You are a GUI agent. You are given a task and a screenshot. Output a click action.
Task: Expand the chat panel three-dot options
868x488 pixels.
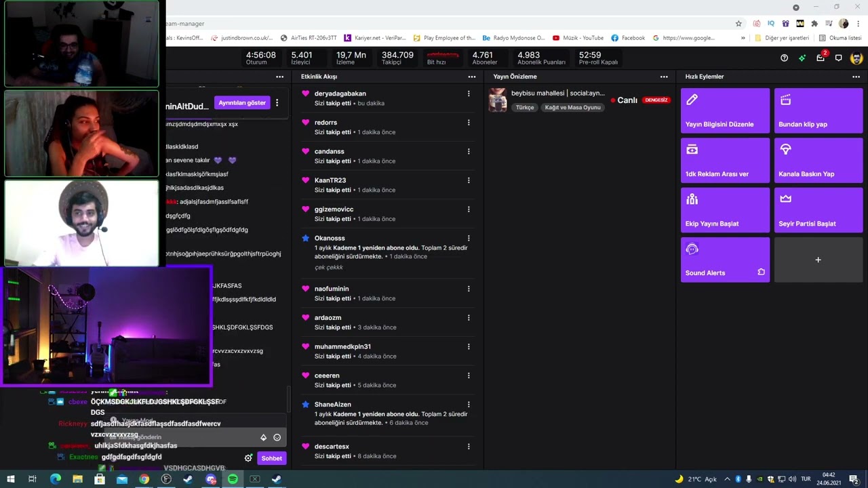tap(279, 77)
